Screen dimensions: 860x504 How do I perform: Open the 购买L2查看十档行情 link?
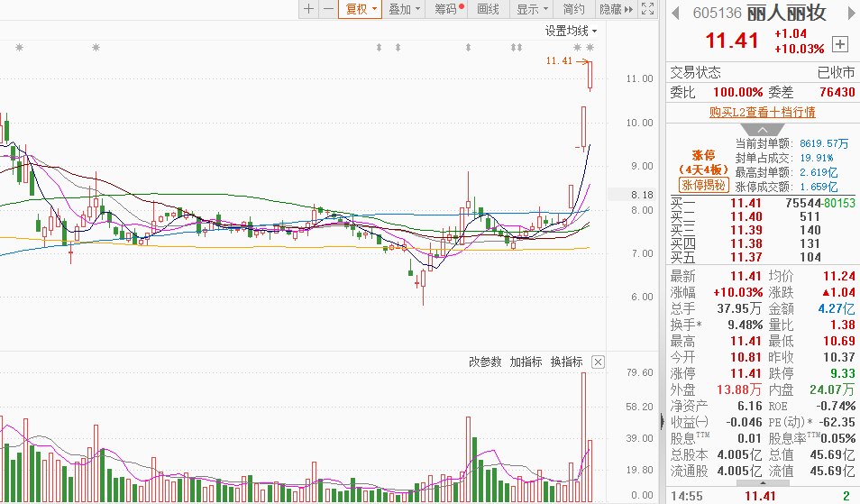(763, 112)
